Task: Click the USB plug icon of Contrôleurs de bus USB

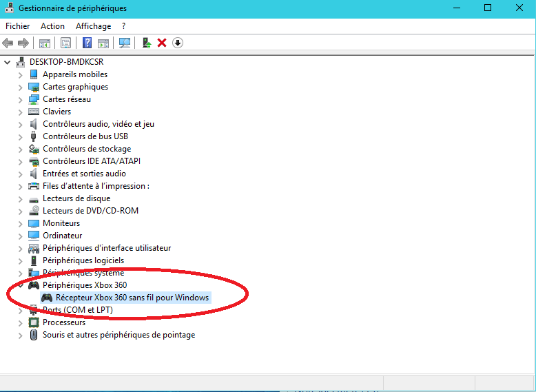Action: pyautogui.click(x=34, y=136)
